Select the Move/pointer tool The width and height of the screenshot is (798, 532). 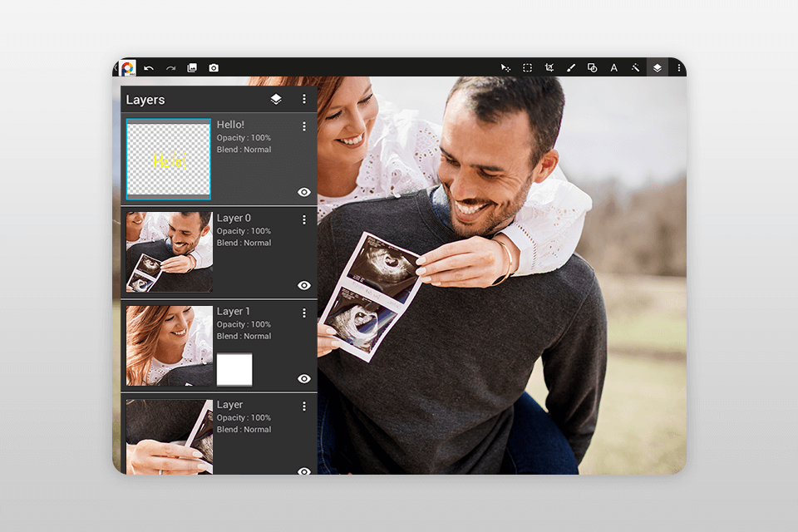505,67
